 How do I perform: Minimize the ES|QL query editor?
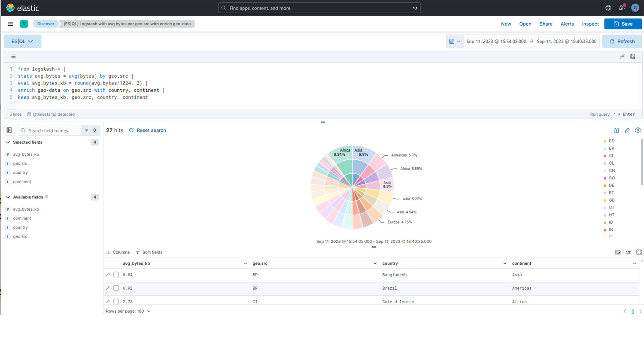click(622, 56)
